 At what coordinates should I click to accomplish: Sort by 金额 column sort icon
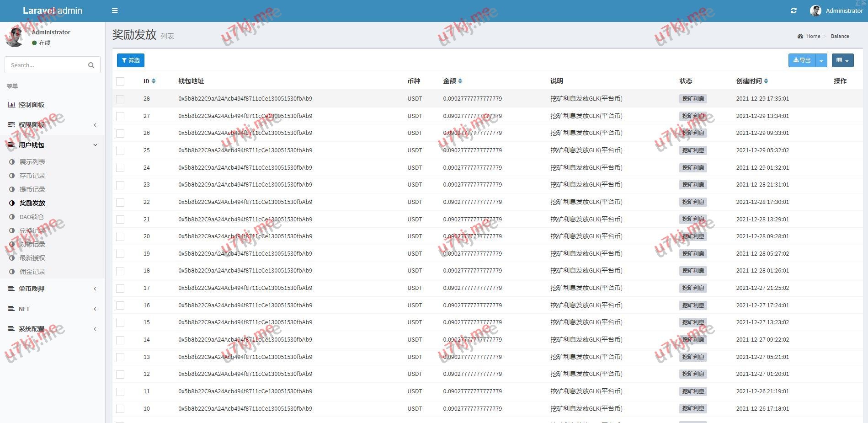(460, 81)
